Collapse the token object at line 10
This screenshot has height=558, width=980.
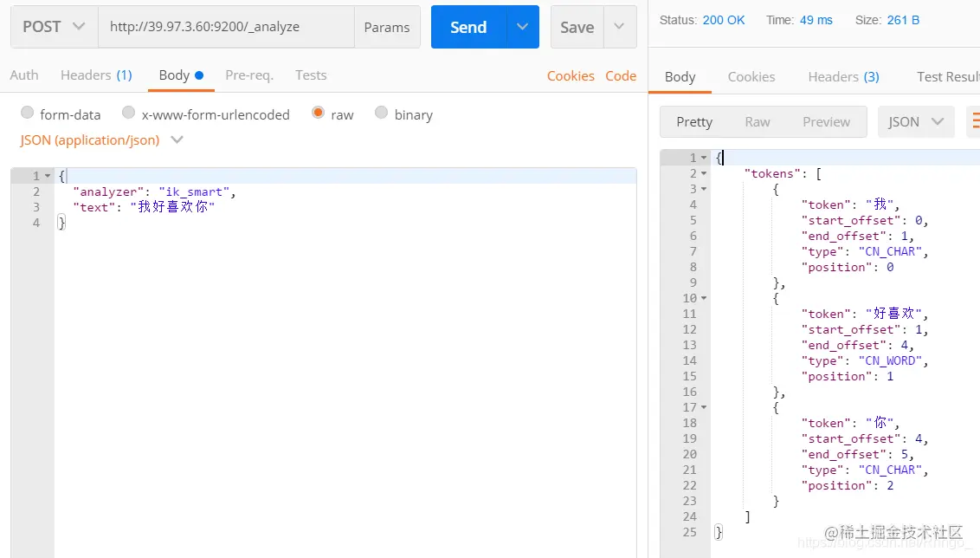(x=704, y=298)
